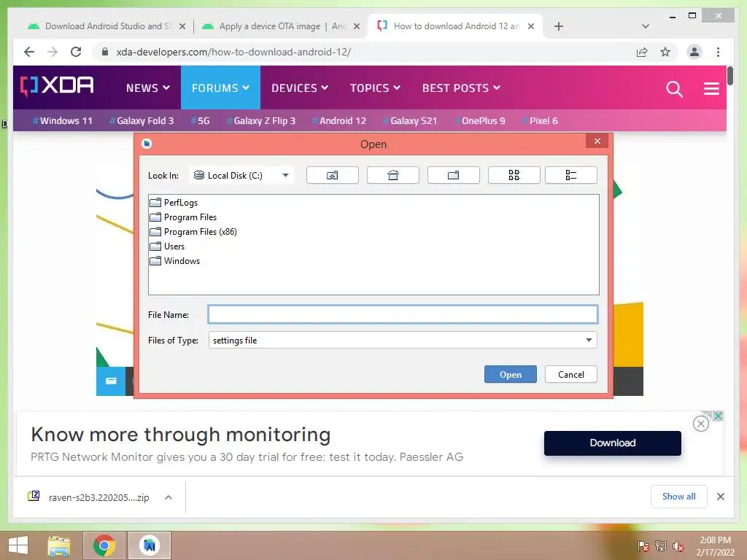Close the Chrome downloads bar
The height and width of the screenshot is (560, 747).
pyautogui.click(x=720, y=497)
